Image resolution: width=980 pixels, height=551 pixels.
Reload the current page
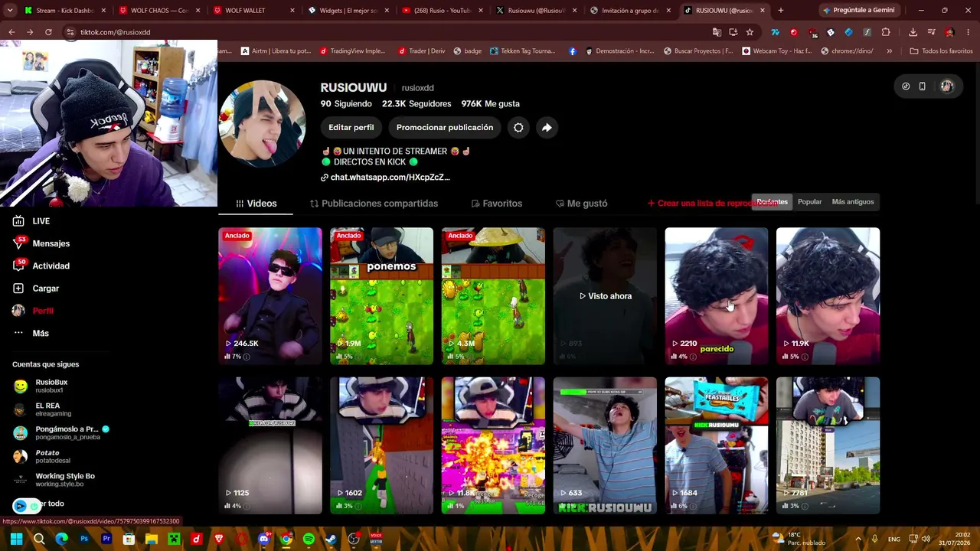click(48, 32)
